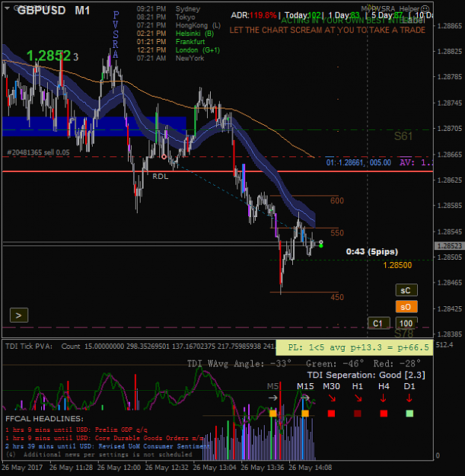The image size is (465, 476).
Task: Click the 'TDI Seperation: Good [2.3]' text
Action: tap(366, 375)
